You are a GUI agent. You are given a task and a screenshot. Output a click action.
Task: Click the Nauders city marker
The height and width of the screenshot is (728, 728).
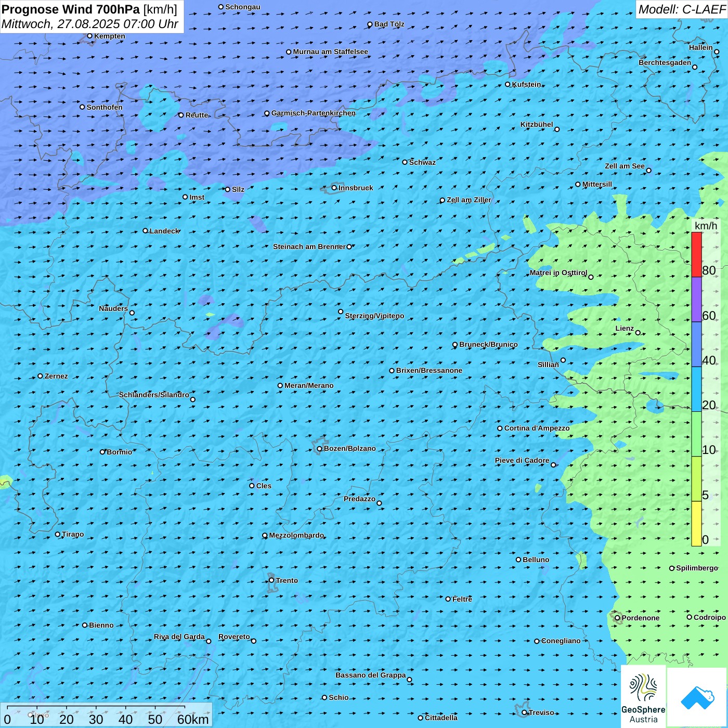(132, 313)
